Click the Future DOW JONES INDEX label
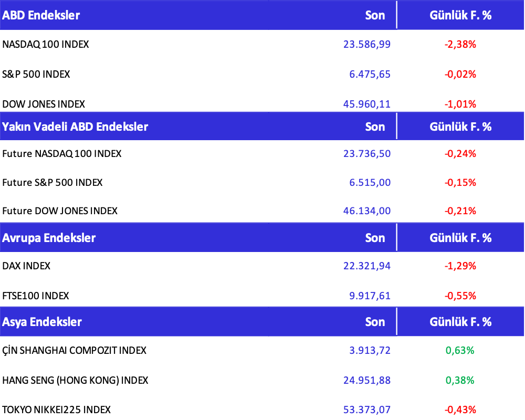This screenshot has width=525, height=420. [x=60, y=211]
